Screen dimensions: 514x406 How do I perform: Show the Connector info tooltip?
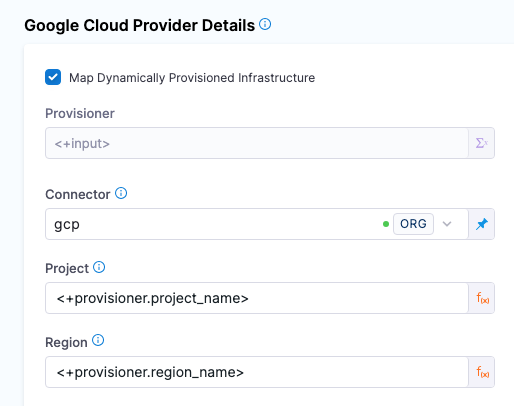point(121,193)
